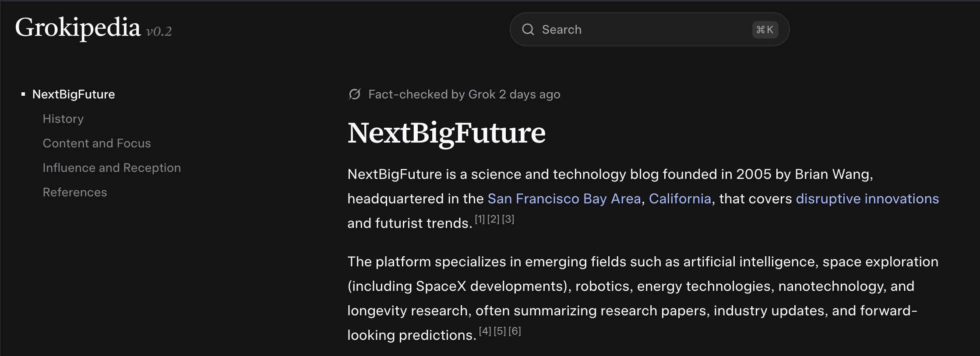The width and height of the screenshot is (980, 356).
Task: Click the NextBigFuture article title
Action: (446, 133)
